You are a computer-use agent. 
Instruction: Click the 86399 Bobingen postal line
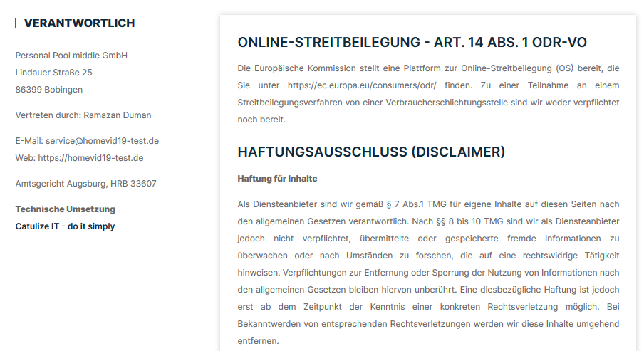pos(48,90)
